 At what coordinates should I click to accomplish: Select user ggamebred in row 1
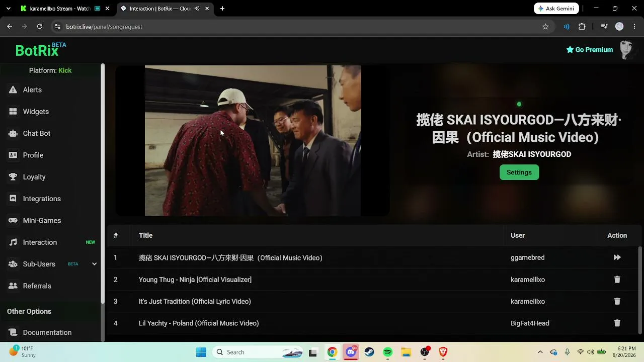[527, 257]
